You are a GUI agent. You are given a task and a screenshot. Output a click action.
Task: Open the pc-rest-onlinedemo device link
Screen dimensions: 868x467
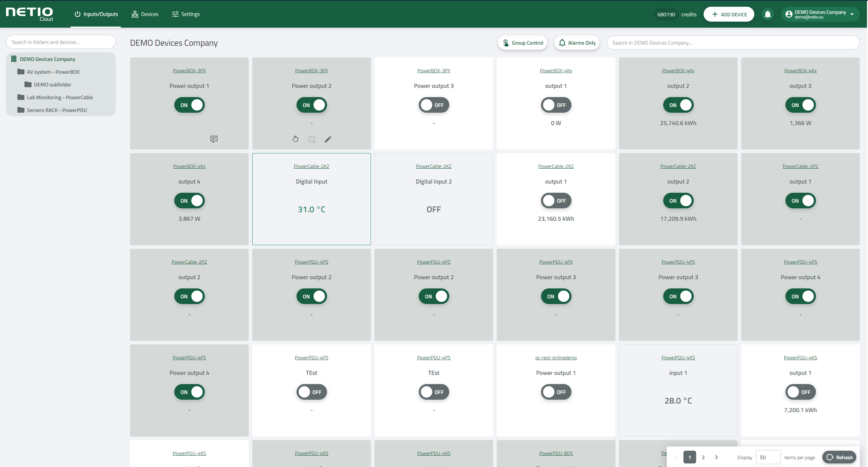coord(556,358)
